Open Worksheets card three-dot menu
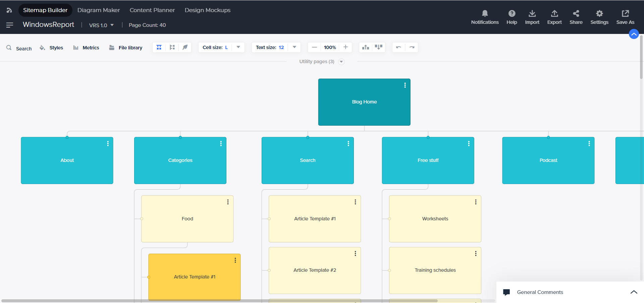644x303 pixels. click(x=476, y=202)
